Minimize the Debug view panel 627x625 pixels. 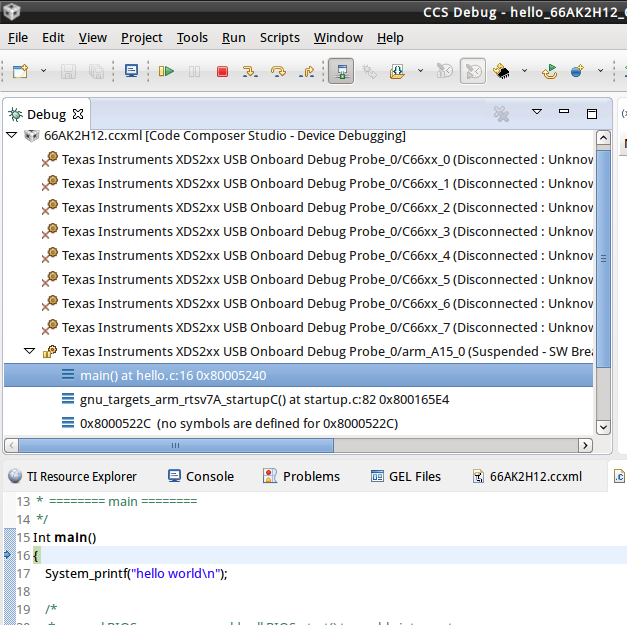tap(564, 111)
